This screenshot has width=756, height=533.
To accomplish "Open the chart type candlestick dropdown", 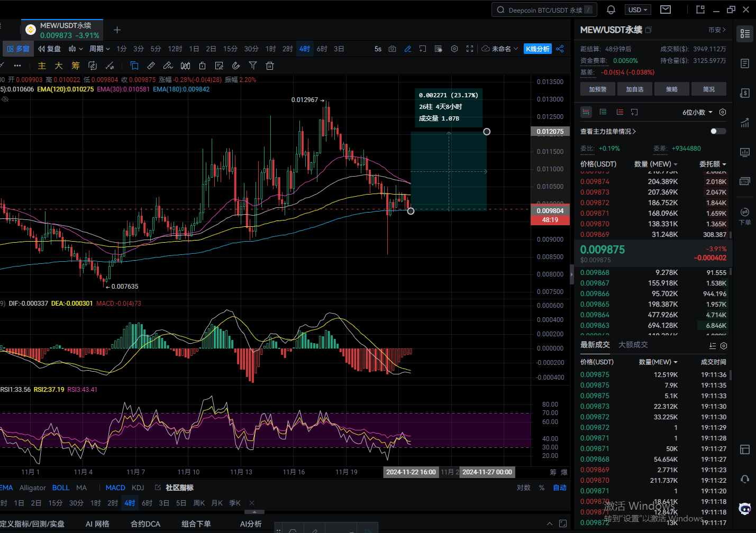I will 76,49.
